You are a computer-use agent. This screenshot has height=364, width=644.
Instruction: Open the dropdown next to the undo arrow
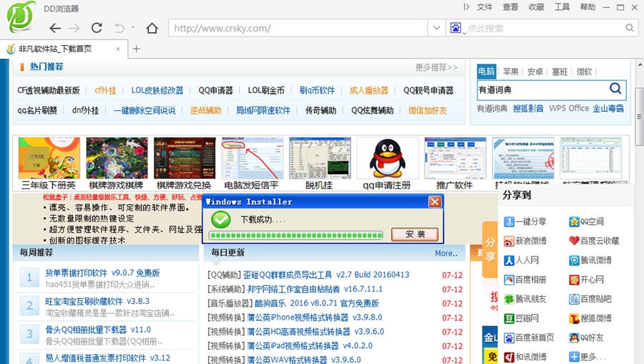point(133,27)
